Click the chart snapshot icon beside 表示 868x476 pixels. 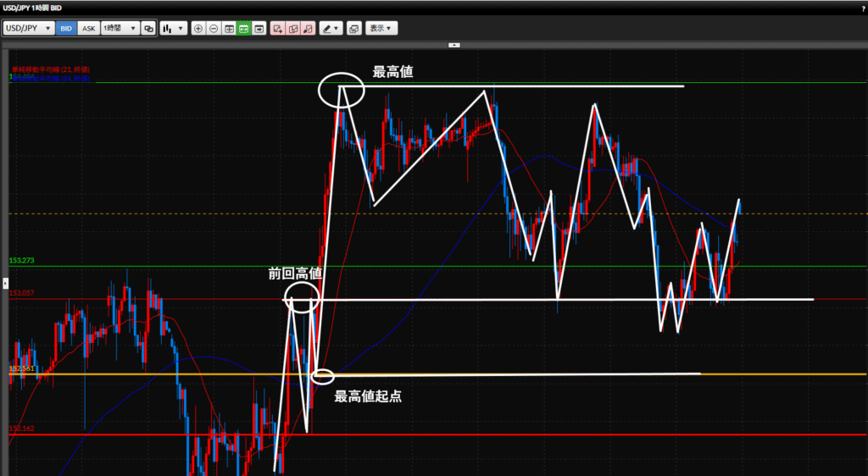[353, 28]
